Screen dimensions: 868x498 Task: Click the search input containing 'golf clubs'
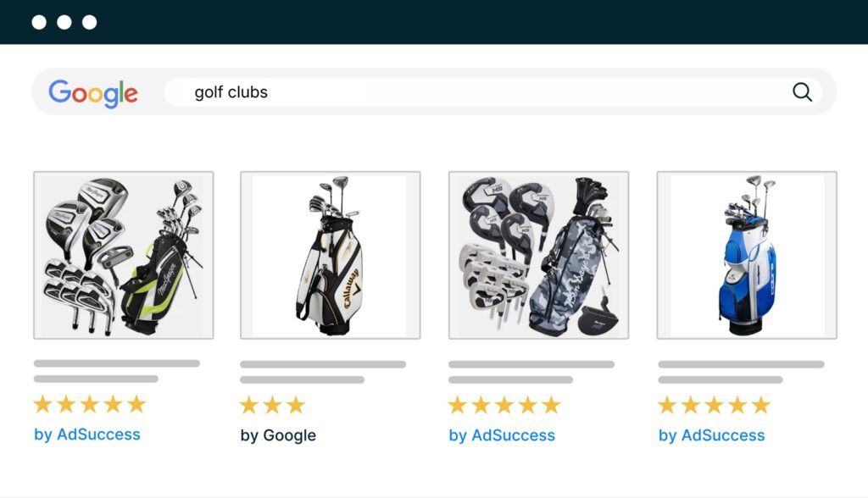click(x=339, y=92)
